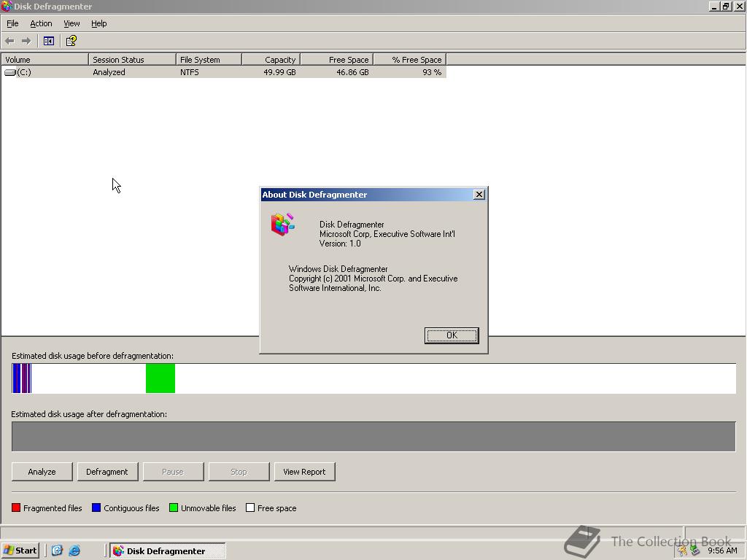Image resolution: width=747 pixels, height=560 pixels.
Task: Click the View Report button
Action: (304, 472)
